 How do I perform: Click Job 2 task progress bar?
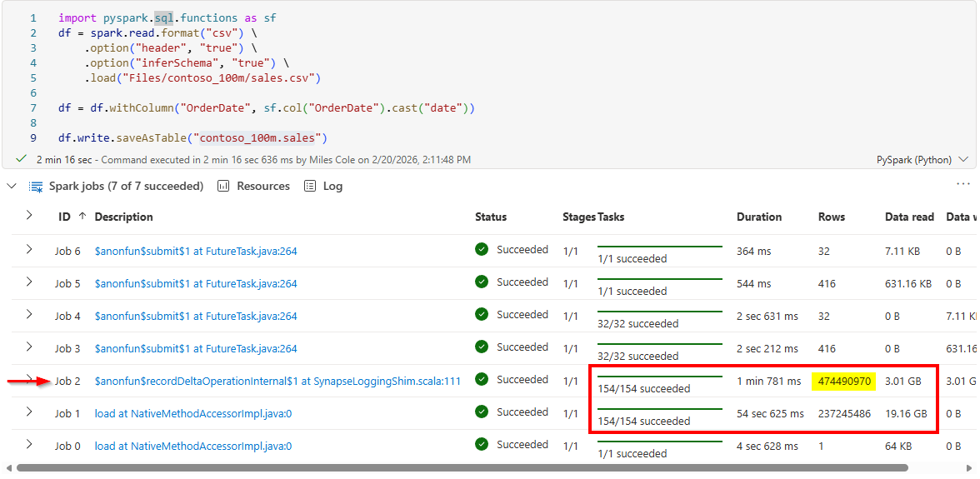click(x=659, y=377)
